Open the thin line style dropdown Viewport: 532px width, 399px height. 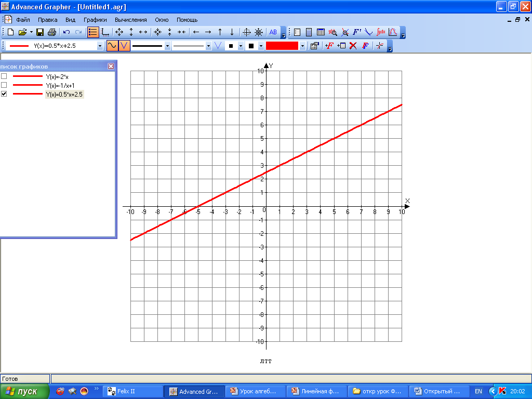click(208, 46)
